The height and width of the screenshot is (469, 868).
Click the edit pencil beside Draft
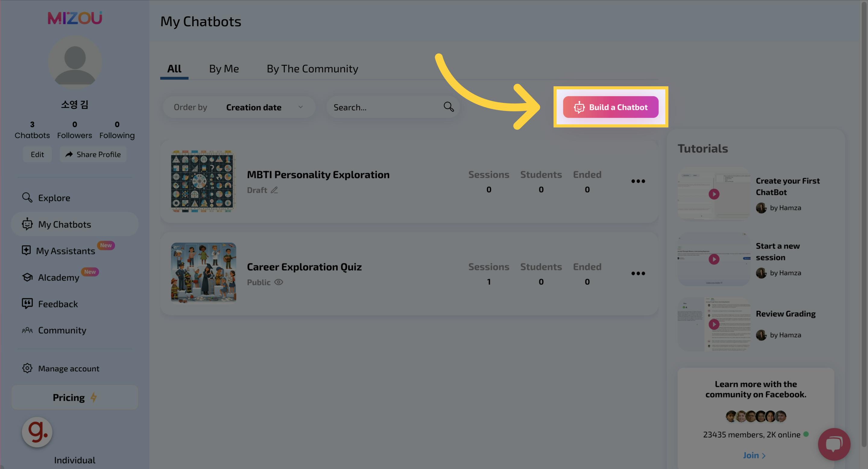pyautogui.click(x=274, y=190)
